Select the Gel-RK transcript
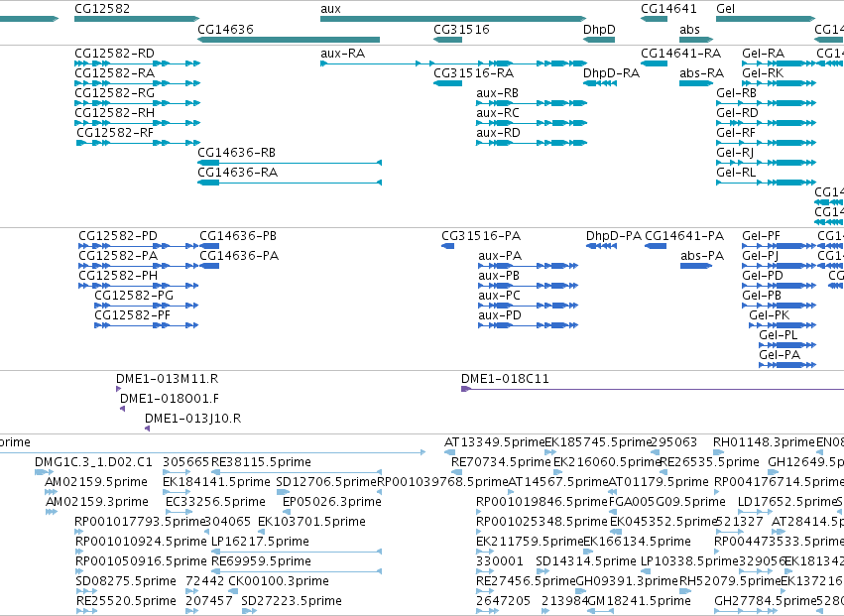844x616 pixels. coord(779,83)
